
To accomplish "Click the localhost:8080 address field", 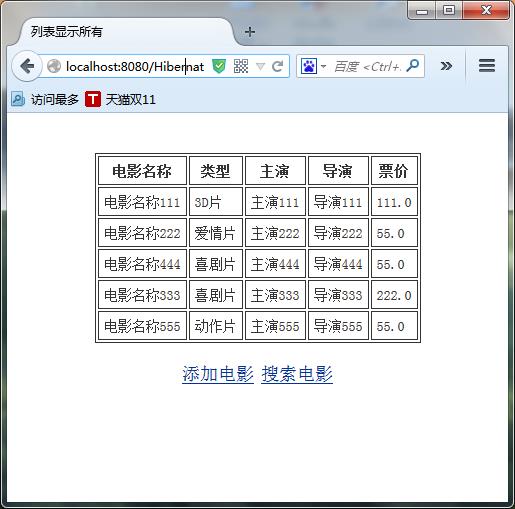I will point(135,66).
